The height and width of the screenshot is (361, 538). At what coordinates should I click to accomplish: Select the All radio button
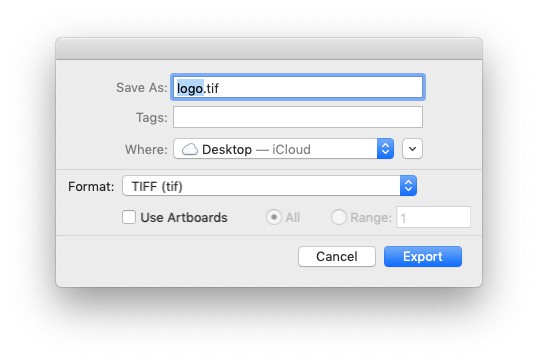pyautogui.click(x=274, y=217)
